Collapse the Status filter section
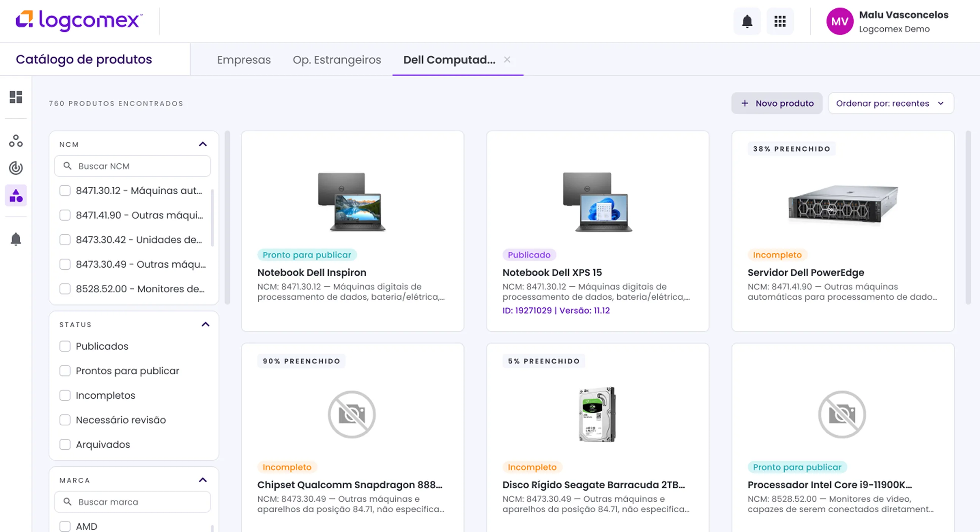Screen dimensions: 980x532 (205, 325)
